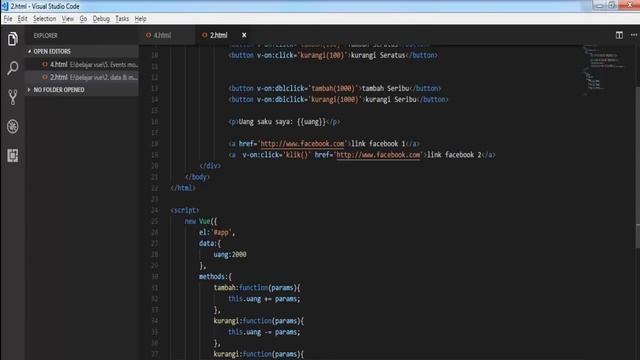Open the Debug menu
640x360 pixels.
101,19
